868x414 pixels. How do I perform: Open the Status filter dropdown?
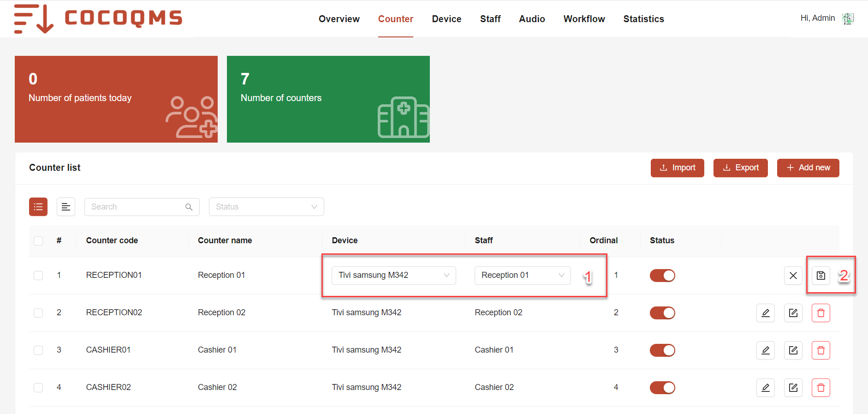[266, 207]
